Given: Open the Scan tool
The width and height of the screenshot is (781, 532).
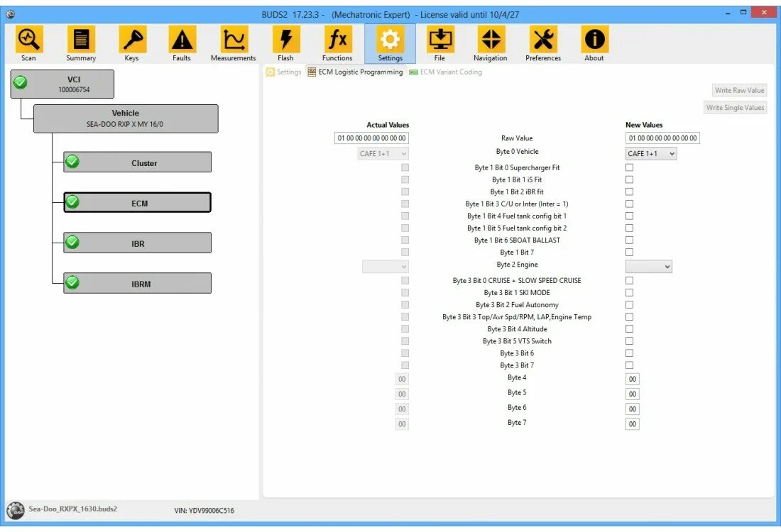Looking at the screenshot, I should click(x=29, y=44).
